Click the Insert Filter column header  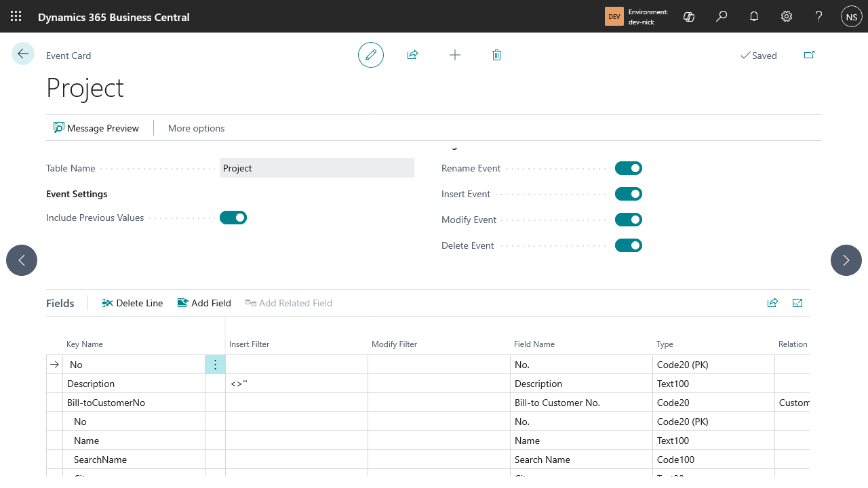[250, 344]
